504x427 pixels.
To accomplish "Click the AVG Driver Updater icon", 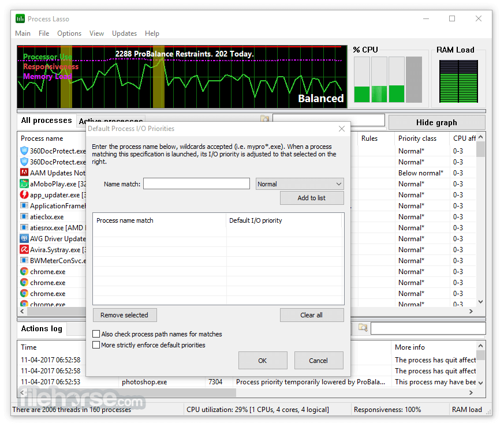I will point(24,238).
